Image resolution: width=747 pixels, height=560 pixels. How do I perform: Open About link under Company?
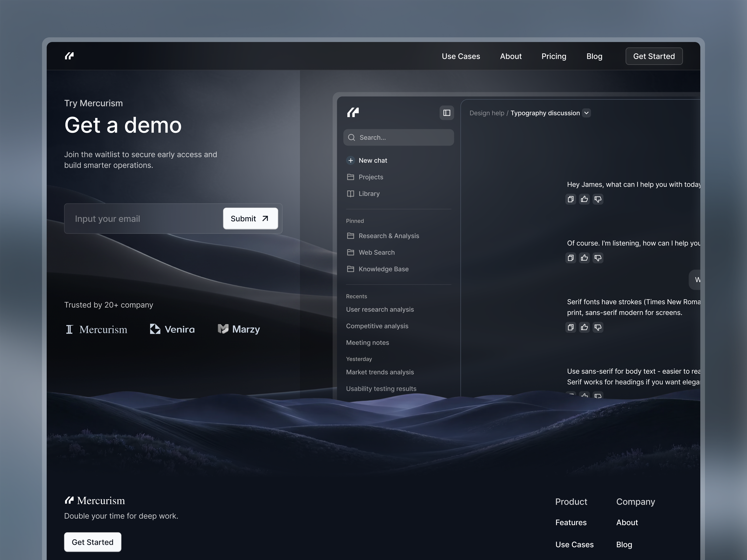coord(627,522)
